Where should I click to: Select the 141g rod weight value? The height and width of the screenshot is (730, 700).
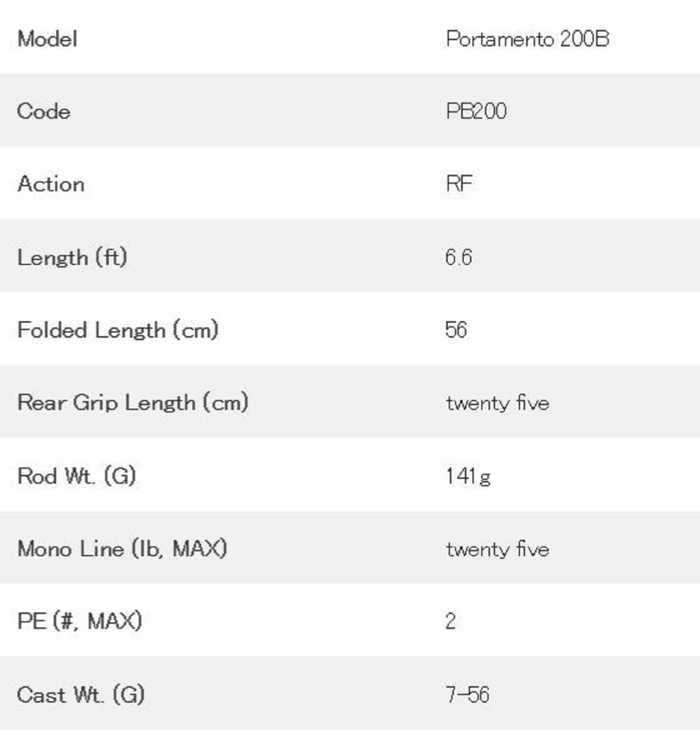pos(467,476)
